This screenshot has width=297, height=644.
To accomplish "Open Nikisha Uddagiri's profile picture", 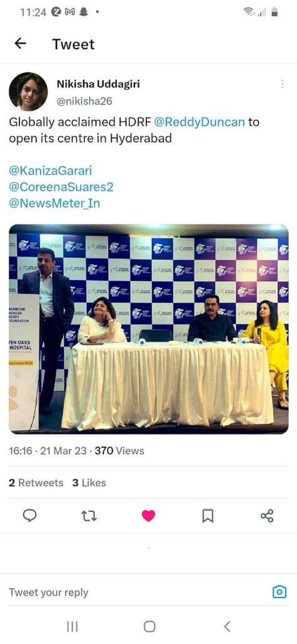I will [28, 92].
